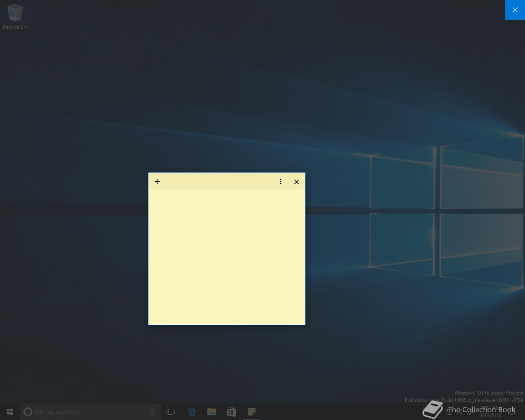Open Task View from the taskbar

click(171, 412)
